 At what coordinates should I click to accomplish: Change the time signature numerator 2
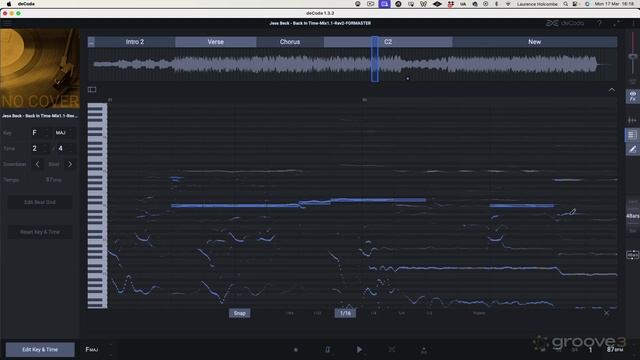coord(40,148)
